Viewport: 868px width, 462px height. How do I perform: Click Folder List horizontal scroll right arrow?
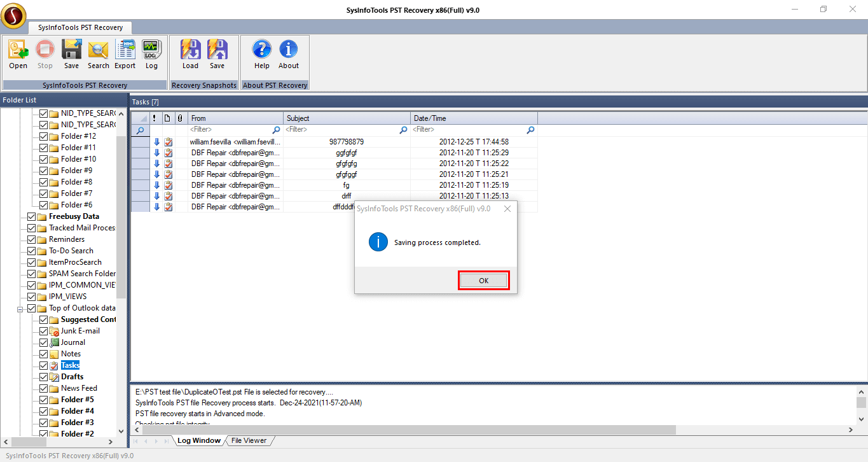[111, 442]
